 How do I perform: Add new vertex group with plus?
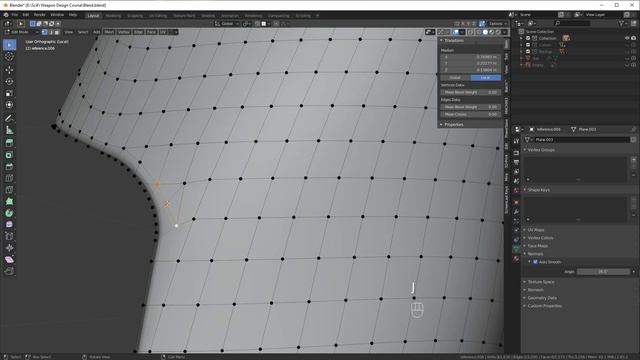(633, 160)
